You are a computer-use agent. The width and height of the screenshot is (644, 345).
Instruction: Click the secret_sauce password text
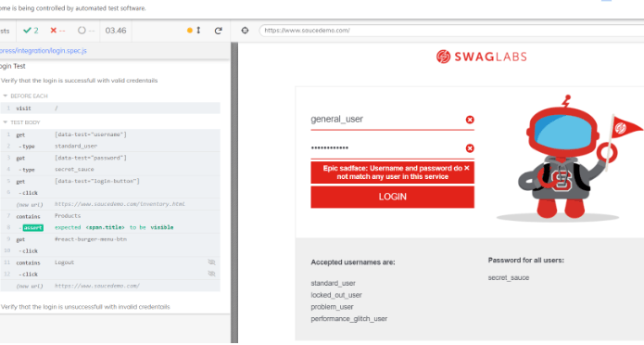pyautogui.click(x=509, y=278)
